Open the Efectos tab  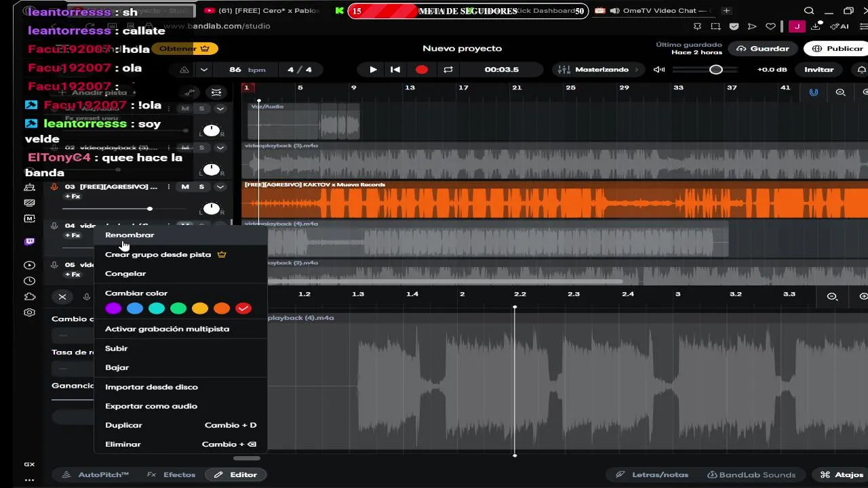(x=172, y=475)
